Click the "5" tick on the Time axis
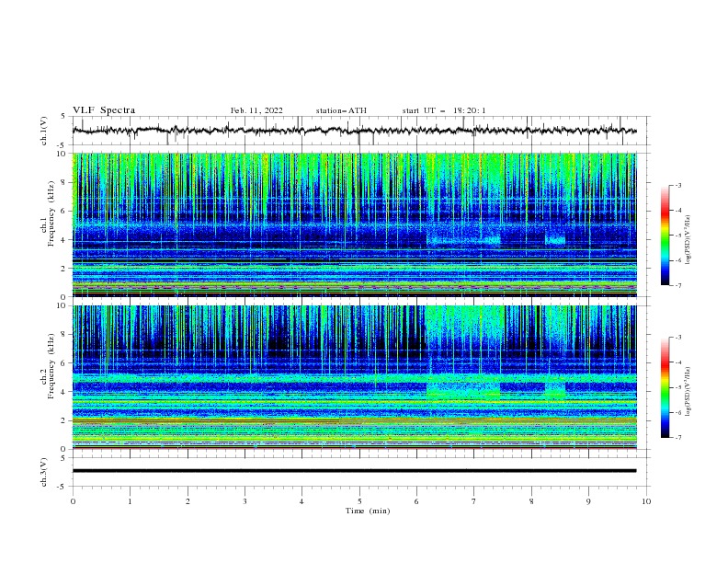Screen dimensions: 728x563 click(359, 501)
